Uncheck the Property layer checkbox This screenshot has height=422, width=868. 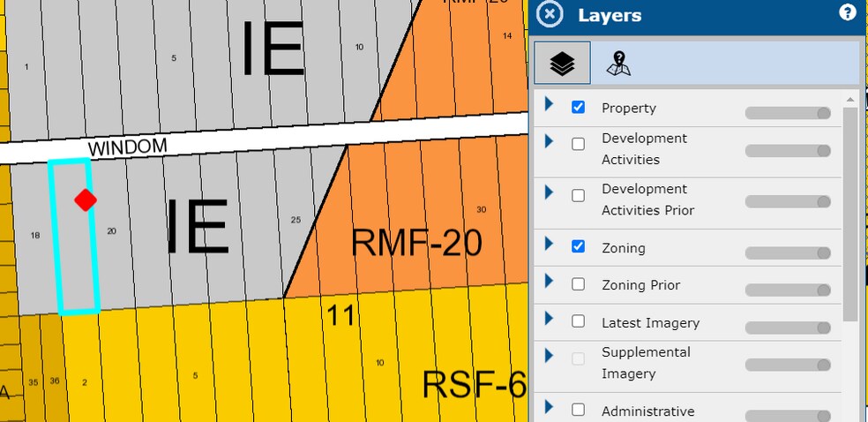(579, 107)
